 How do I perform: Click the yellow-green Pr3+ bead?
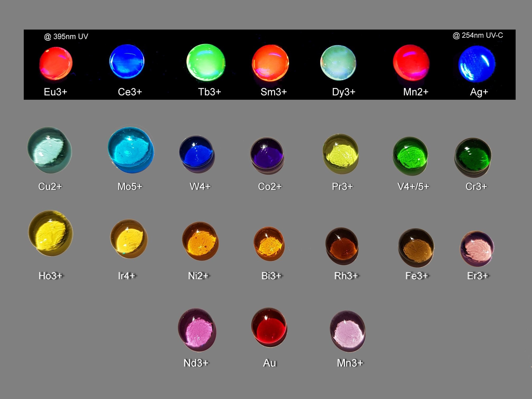pos(341,154)
